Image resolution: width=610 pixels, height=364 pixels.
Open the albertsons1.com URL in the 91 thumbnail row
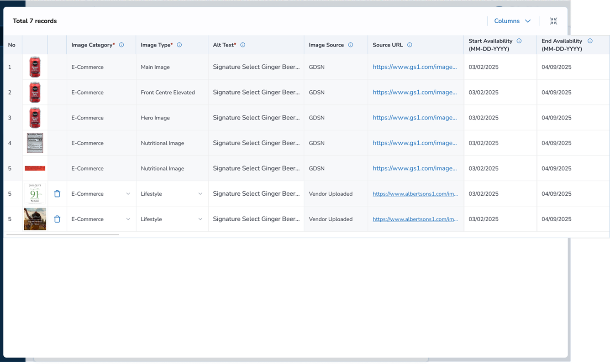[415, 194]
